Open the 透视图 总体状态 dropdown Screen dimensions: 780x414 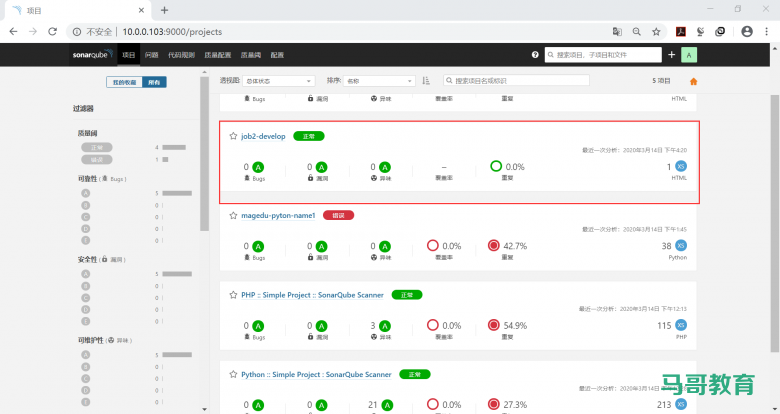click(279, 81)
